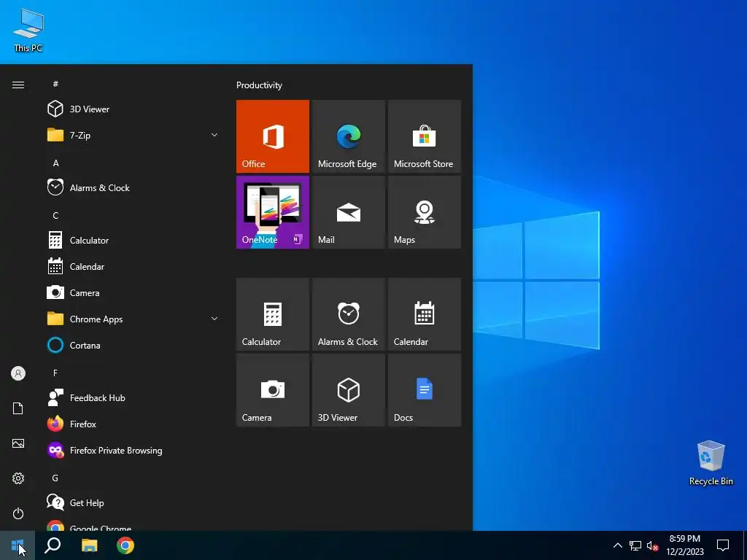Click the Power button icon
The width and height of the screenshot is (747, 560).
click(18, 513)
